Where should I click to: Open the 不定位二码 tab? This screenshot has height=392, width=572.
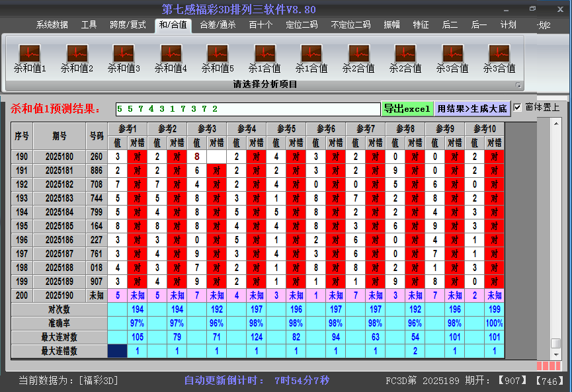(x=350, y=25)
